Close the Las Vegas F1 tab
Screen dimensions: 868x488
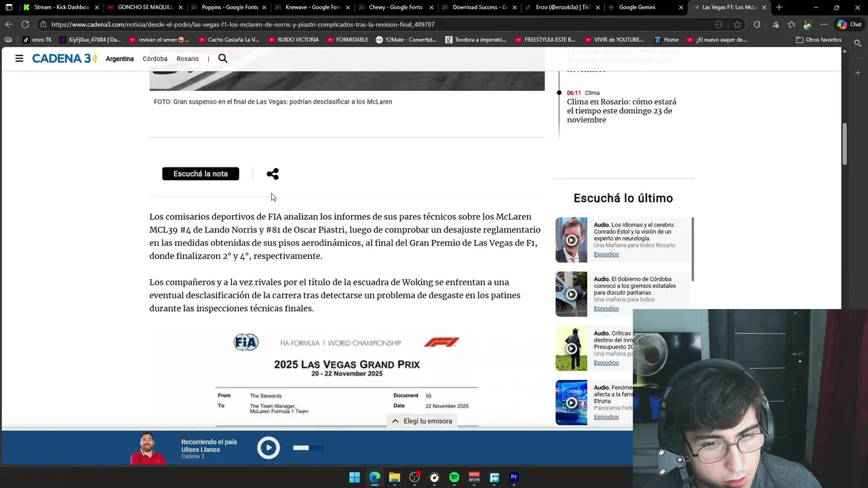[764, 7]
